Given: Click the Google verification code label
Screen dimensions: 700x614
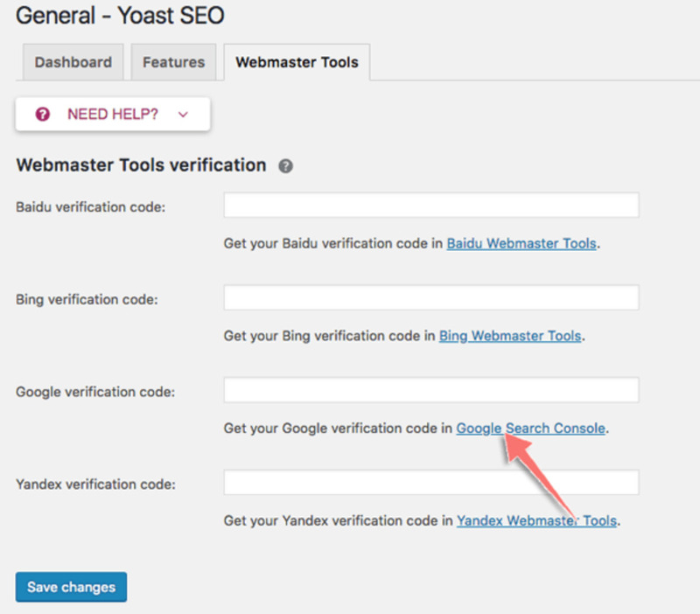Looking at the screenshot, I should point(95,392).
